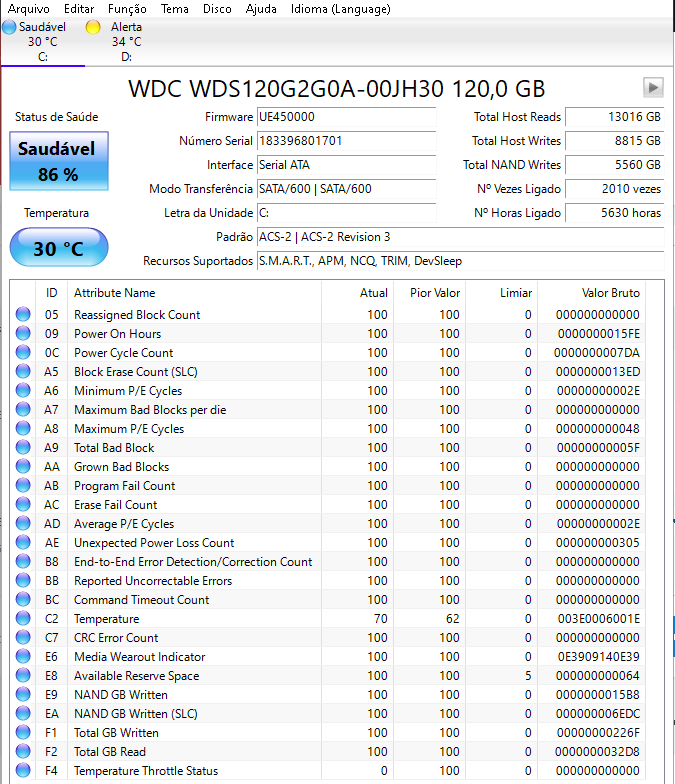Click status orb of Minimum P/E Cycles row
The image size is (675, 784).
click(x=23, y=390)
